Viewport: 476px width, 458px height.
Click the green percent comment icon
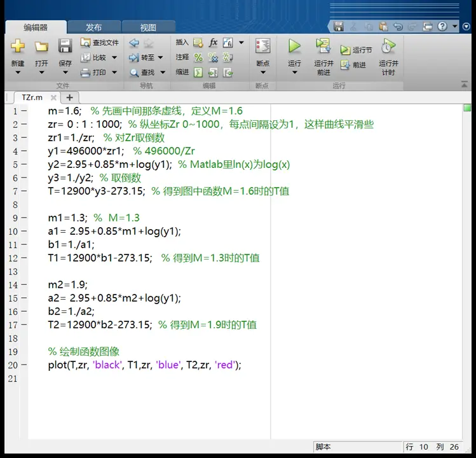(x=198, y=57)
